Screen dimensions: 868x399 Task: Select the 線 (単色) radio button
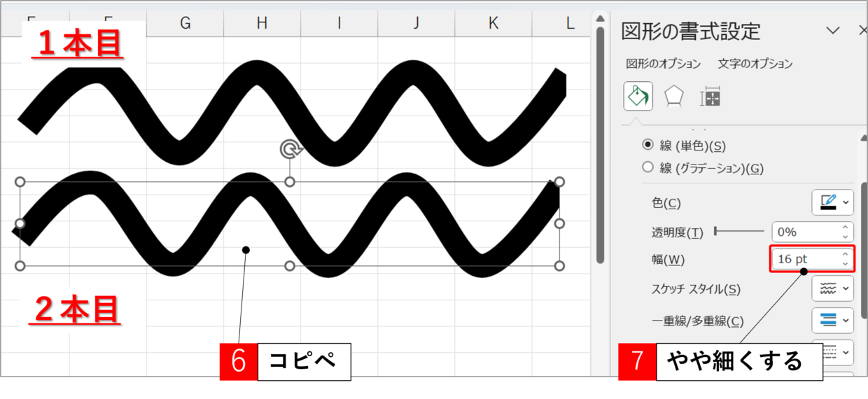647,145
